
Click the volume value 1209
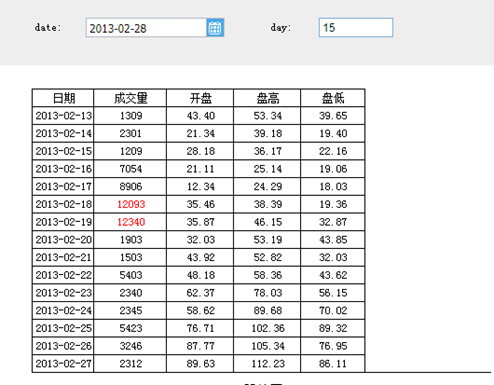point(131,151)
